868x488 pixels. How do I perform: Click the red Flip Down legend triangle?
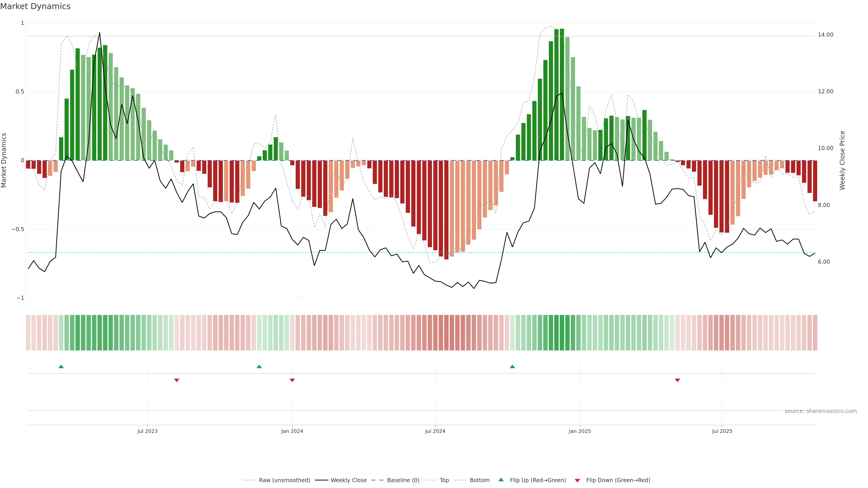[577, 480]
